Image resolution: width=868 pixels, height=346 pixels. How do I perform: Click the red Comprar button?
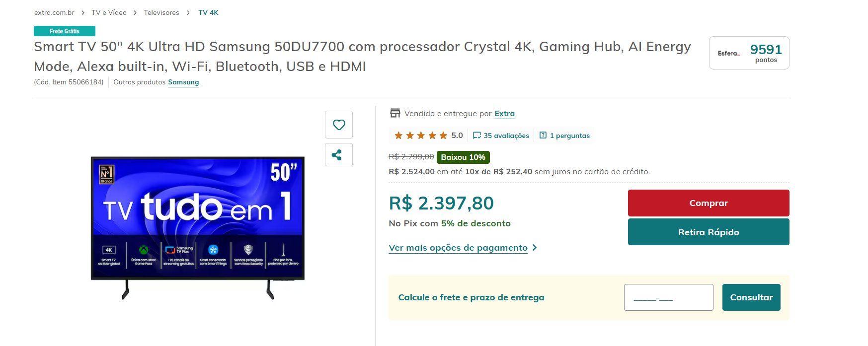[709, 203]
